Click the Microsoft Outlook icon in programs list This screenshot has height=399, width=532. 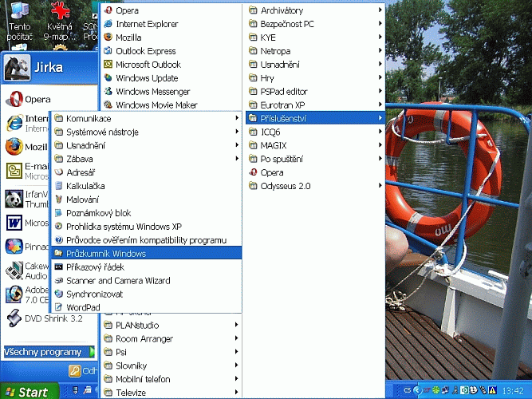click(x=108, y=64)
